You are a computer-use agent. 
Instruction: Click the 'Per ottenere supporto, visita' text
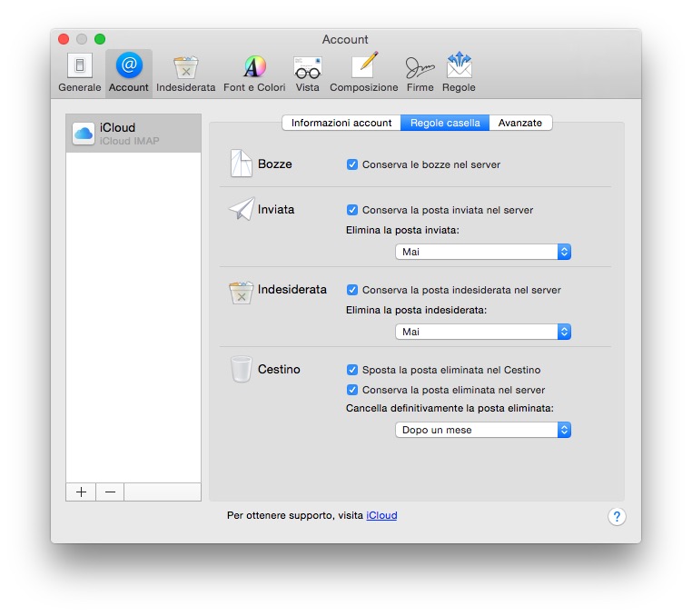click(x=295, y=515)
